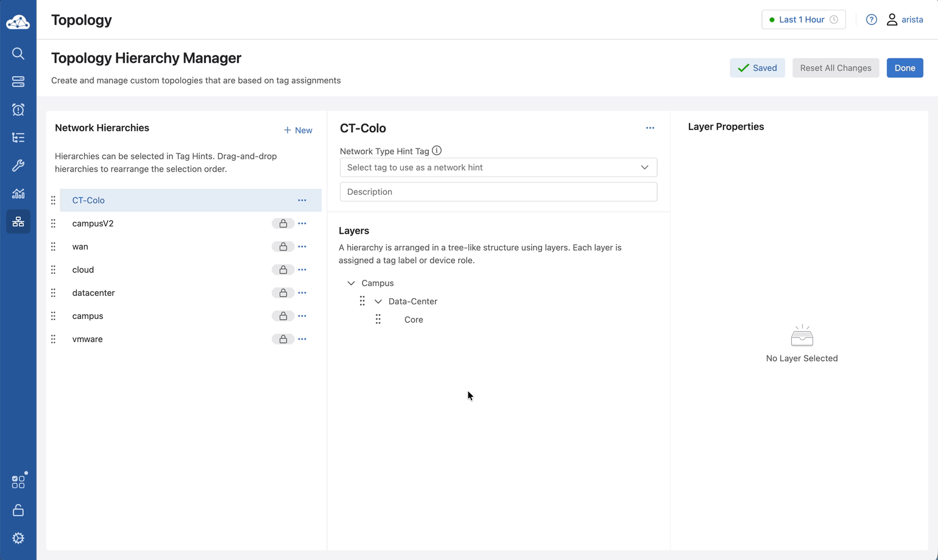Open the CT-Colo row options menu

coord(302,200)
